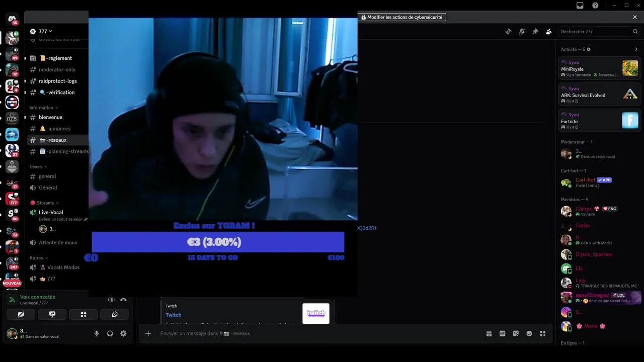Open the -reglement channel
Screen dimensions: 644x362
pyautogui.click(x=57, y=58)
